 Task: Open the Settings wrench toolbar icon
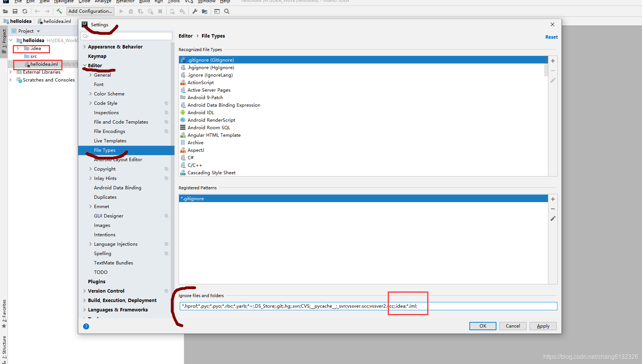(195, 11)
